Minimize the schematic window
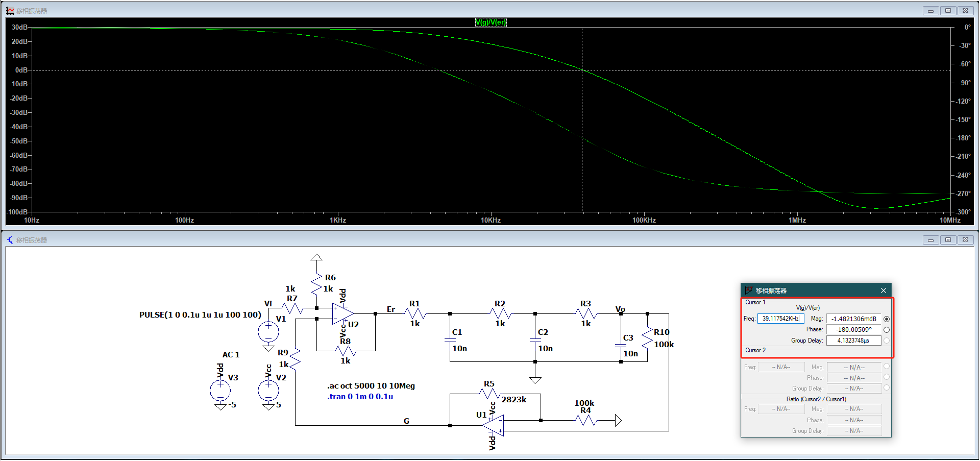This screenshot has height=461, width=980. coord(931,240)
